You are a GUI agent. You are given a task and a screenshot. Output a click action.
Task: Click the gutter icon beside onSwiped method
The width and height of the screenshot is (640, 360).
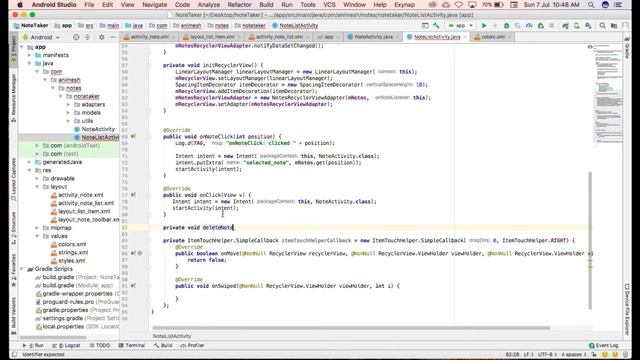pyautogui.click(x=133, y=286)
